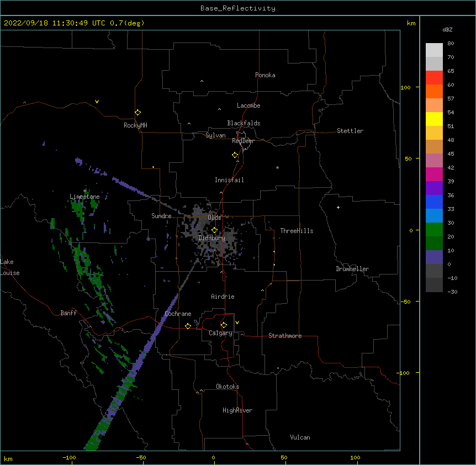Select the orange 57-60 dBZ legend swatch
This screenshot has width=476, height=465.
tap(434, 91)
